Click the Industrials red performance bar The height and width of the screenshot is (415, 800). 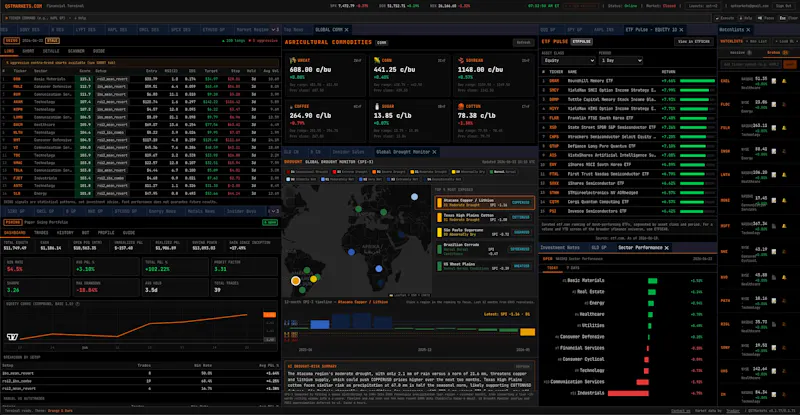click(628, 394)
